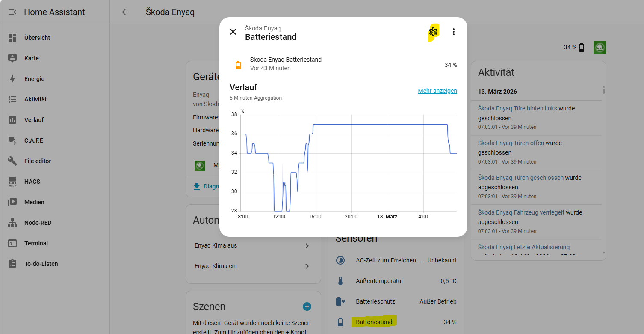Open File editor from the sidebar
644x334 pixels.
point(38,161)
